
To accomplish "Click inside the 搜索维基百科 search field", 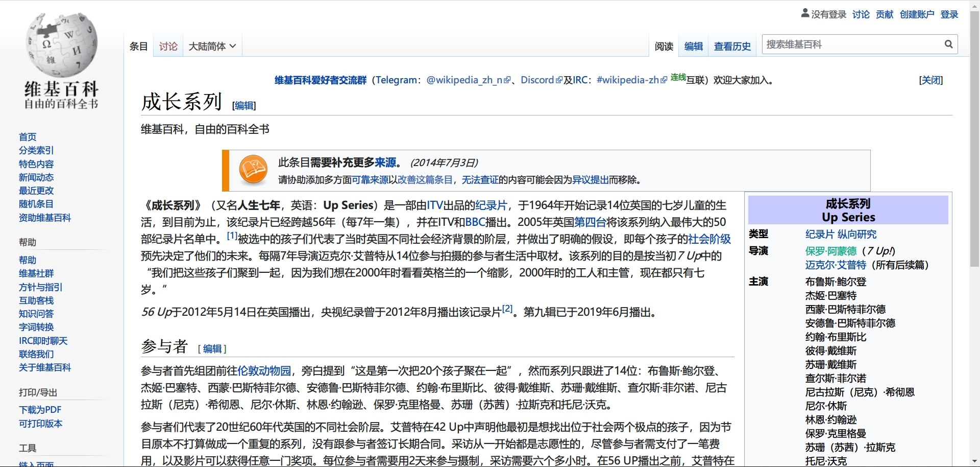I will pos(852,44).
